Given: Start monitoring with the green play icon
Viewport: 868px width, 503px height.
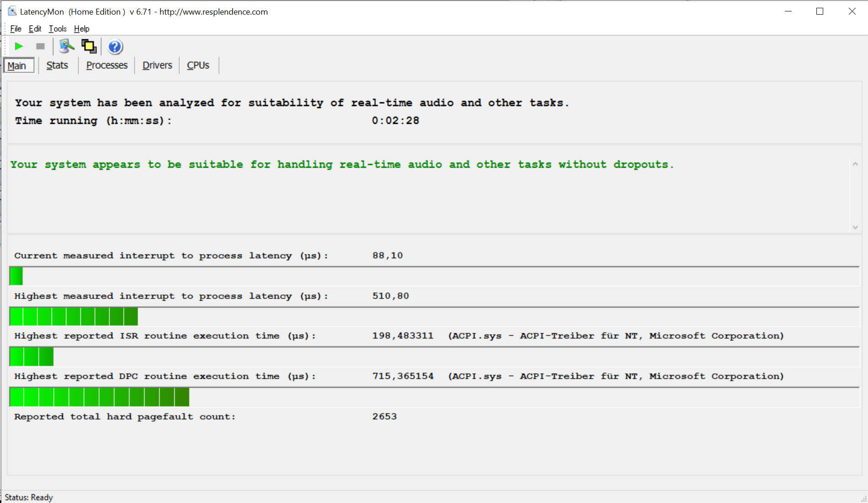Looking at the screenshot, I should (x=19, y=46).
